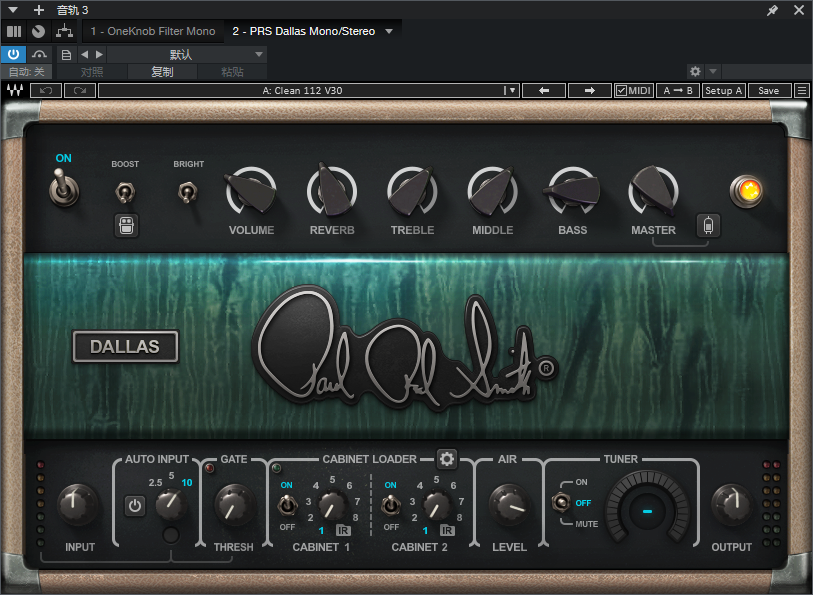Click the Cabinet 1 selector knob
Viewport: 813px width, 595px height.
[x=332, y=505]
